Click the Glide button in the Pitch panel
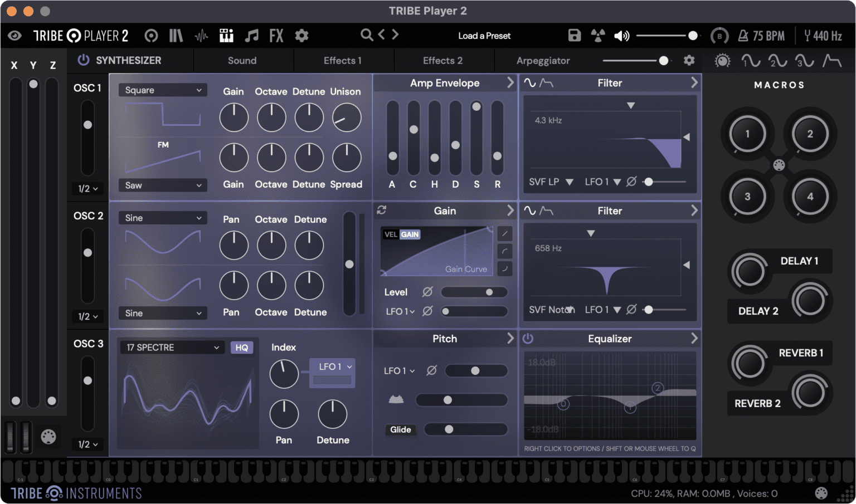The image size is (856, 504). [401, 429]
